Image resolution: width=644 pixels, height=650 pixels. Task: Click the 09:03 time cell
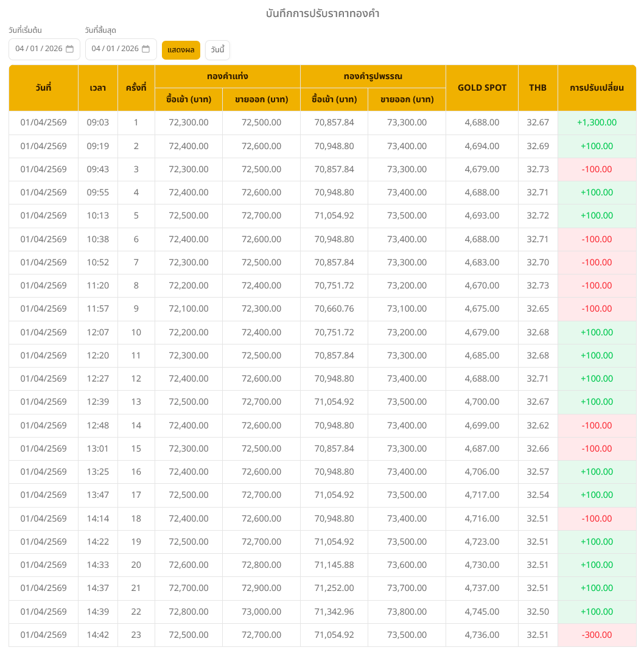[97, 122]
